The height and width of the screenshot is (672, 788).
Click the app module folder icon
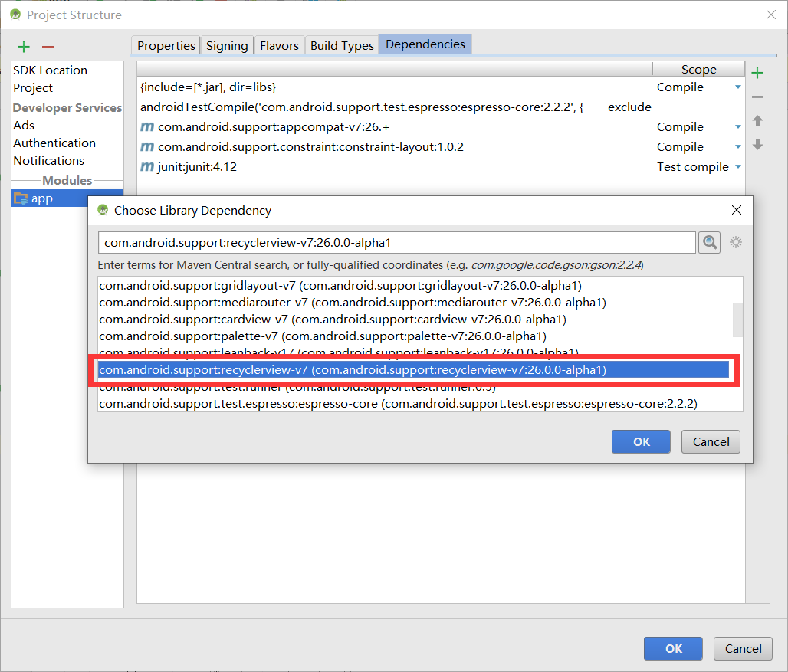pyautogui.click(x=21, y=198)
